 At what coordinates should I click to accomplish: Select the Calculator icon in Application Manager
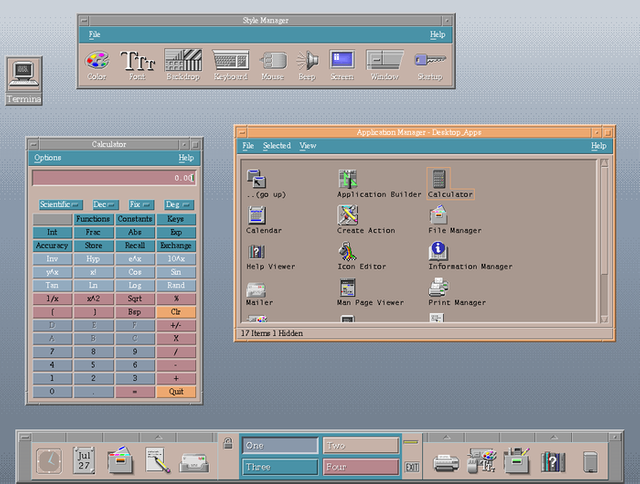pos(439,179)
